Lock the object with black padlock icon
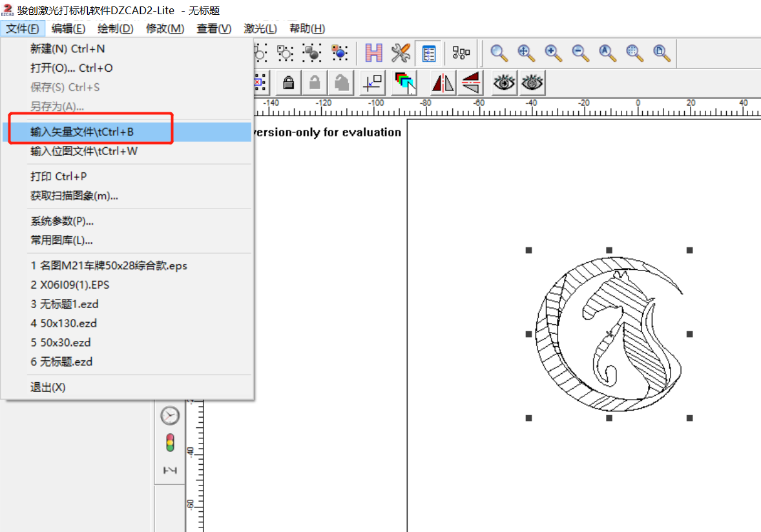 289,83
